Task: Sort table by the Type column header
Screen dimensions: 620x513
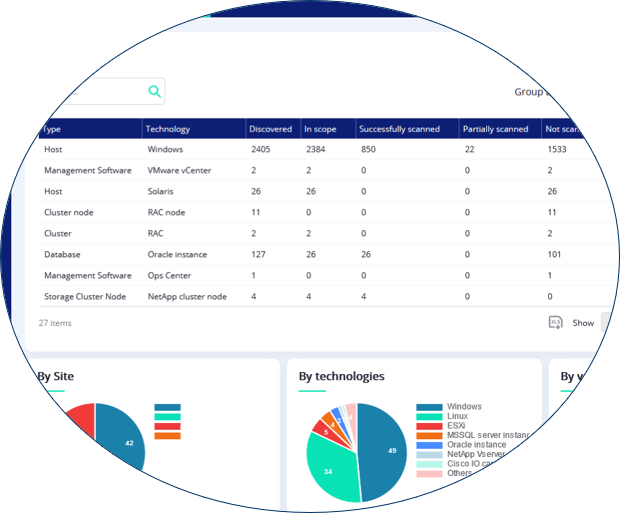Action: pos(53,129)
